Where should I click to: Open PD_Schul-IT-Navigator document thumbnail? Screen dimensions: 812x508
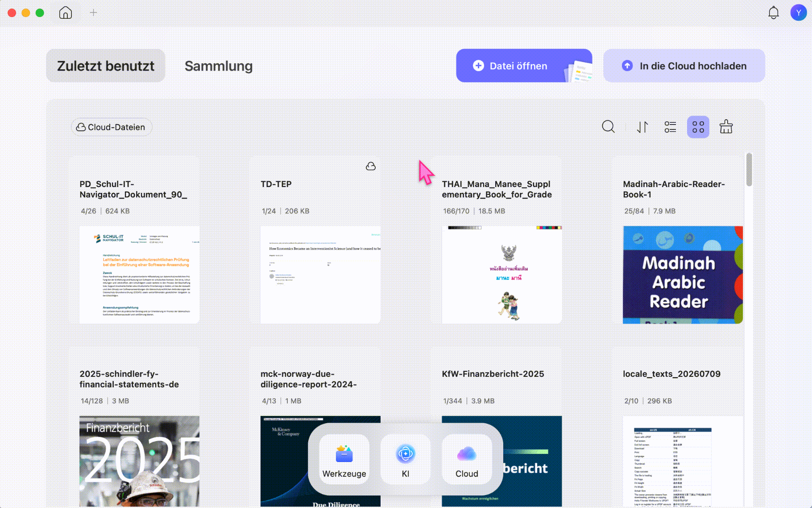pyautogui.click(x=139, y=275)
